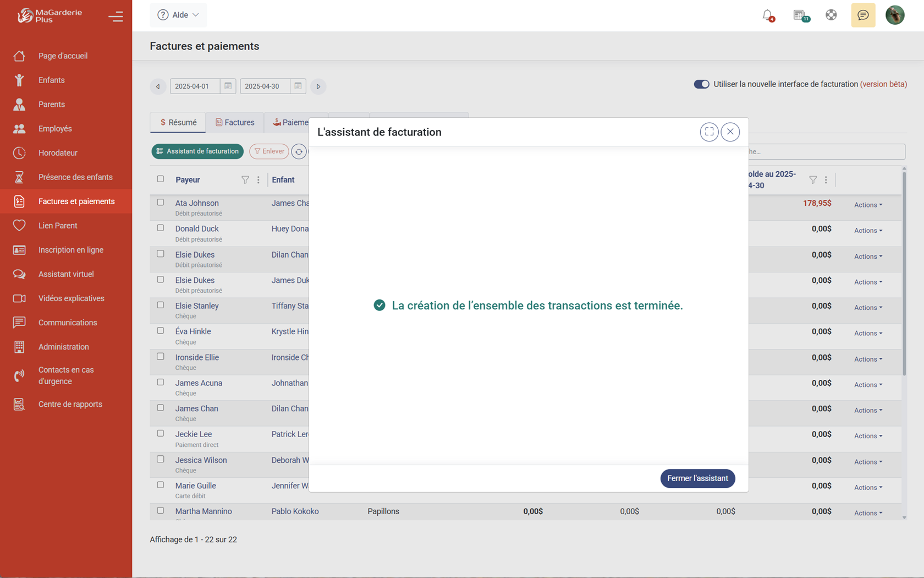Open the highlighted chat messages icon

click(x=862, y=15)
